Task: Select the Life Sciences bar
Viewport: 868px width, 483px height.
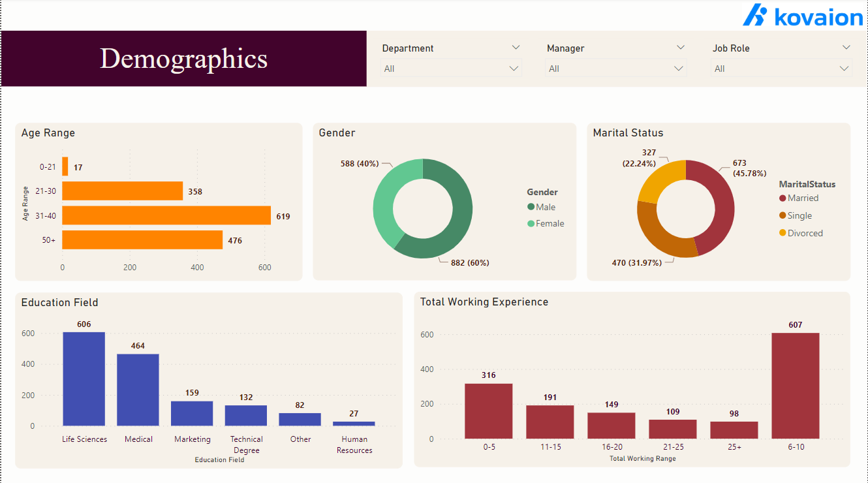Action: click(84, 379)
